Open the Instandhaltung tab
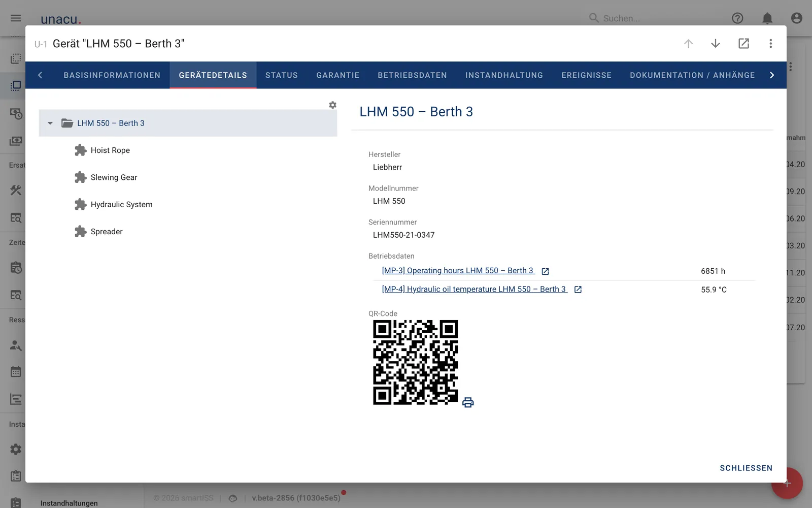 (504, 75)
